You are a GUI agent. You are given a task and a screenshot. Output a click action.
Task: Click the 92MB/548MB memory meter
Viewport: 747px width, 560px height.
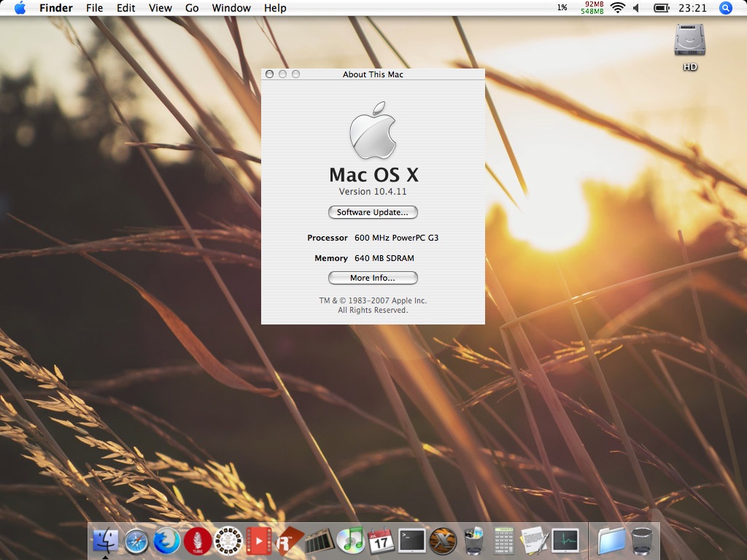click(592, 7)
